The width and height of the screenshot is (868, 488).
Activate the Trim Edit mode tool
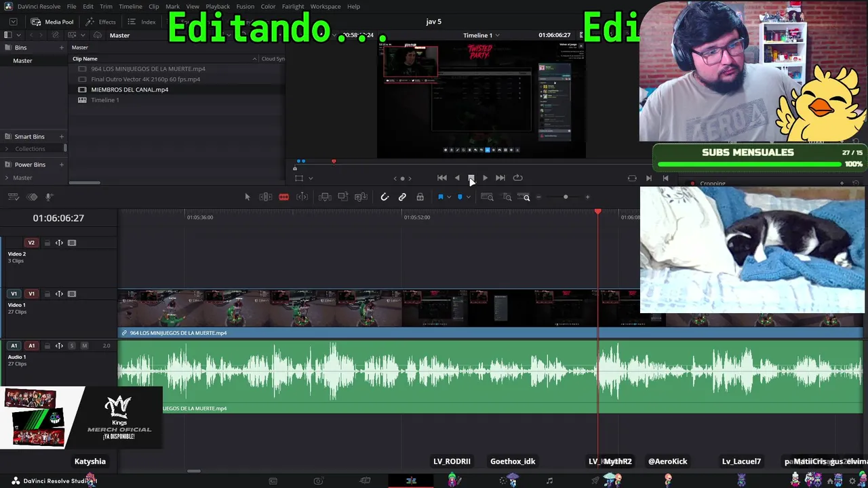click(266, 197)
